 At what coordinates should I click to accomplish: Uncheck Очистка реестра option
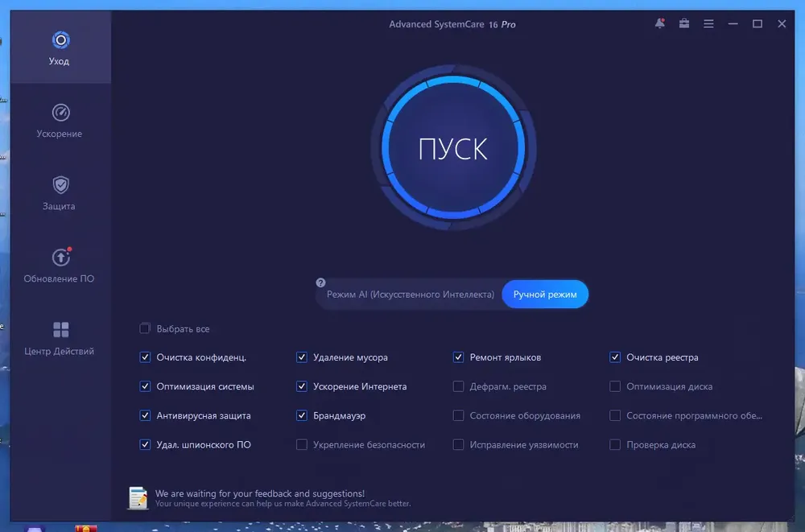615,357
